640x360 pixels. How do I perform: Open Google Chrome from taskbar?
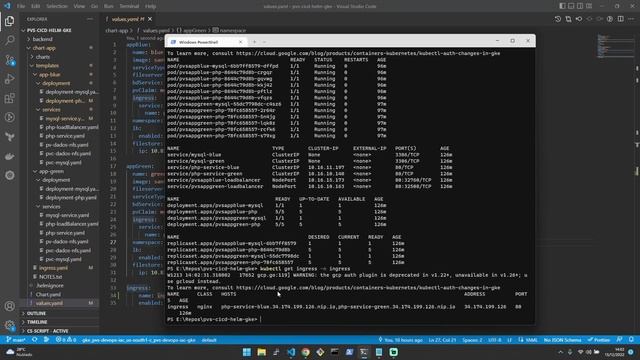click(x=306, y=352)
